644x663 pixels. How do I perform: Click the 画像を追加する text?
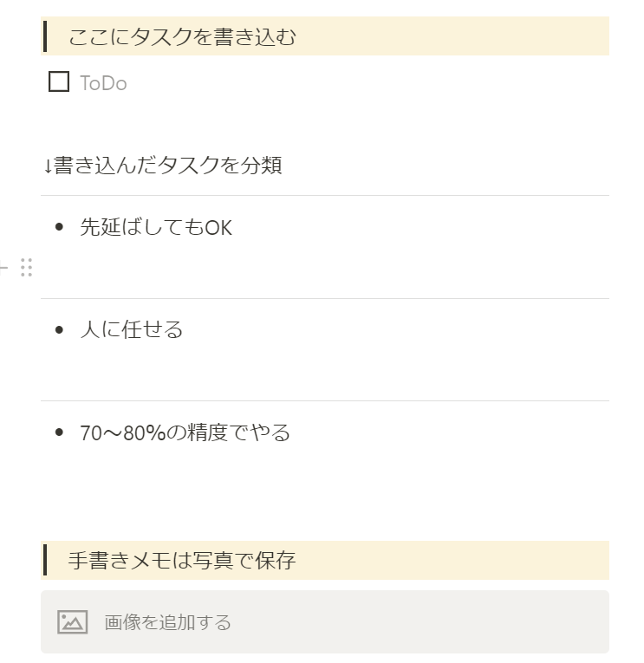pyautogui.click(x=168, y=622)
